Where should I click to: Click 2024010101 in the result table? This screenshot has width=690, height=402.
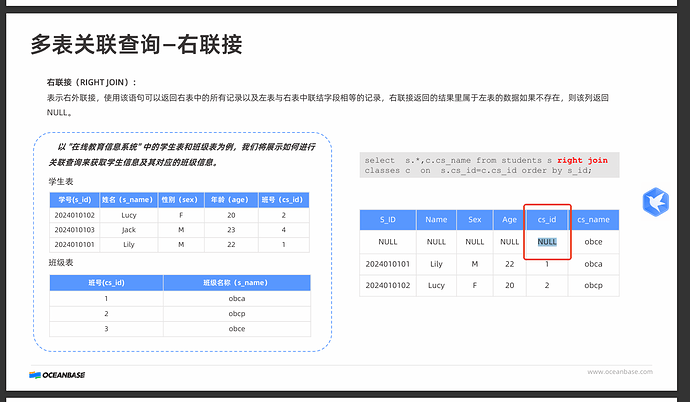pos(388,264)
